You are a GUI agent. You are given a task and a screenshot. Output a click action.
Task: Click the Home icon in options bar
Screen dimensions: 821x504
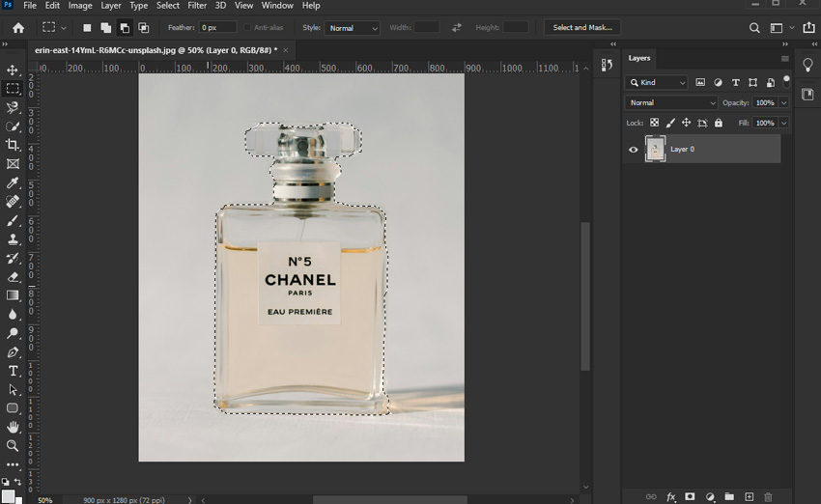[x=18, y=28]
